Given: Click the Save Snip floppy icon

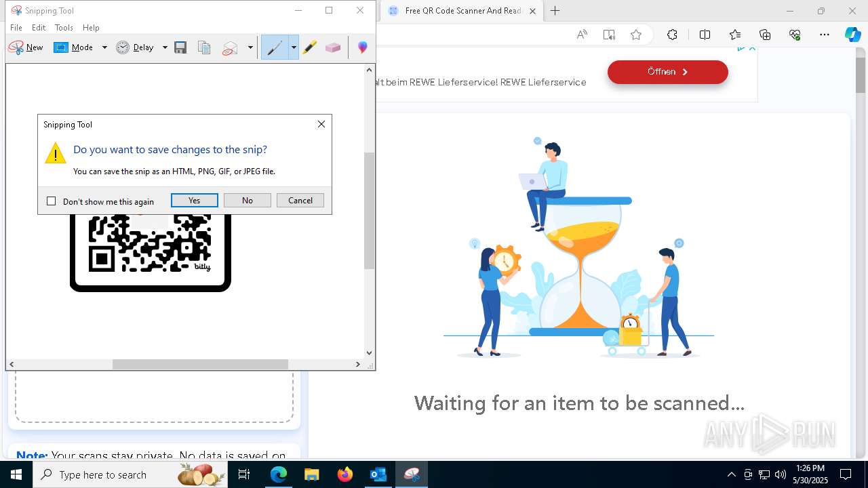Looking at the screenshot, I should (x=180, y=47).
